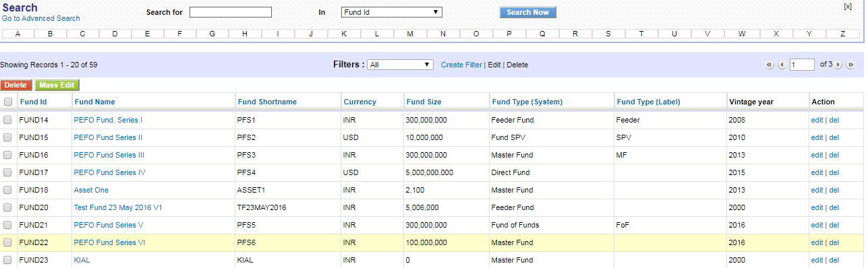Click the green Mass Edit button

coord(57,85)
